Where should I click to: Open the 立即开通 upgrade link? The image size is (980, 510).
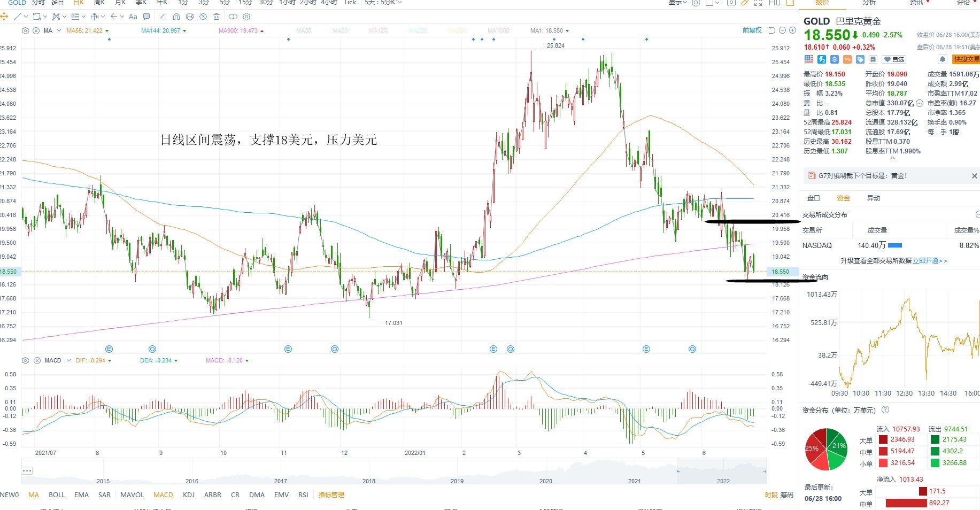pyautogui.click(x=925, y=261)
